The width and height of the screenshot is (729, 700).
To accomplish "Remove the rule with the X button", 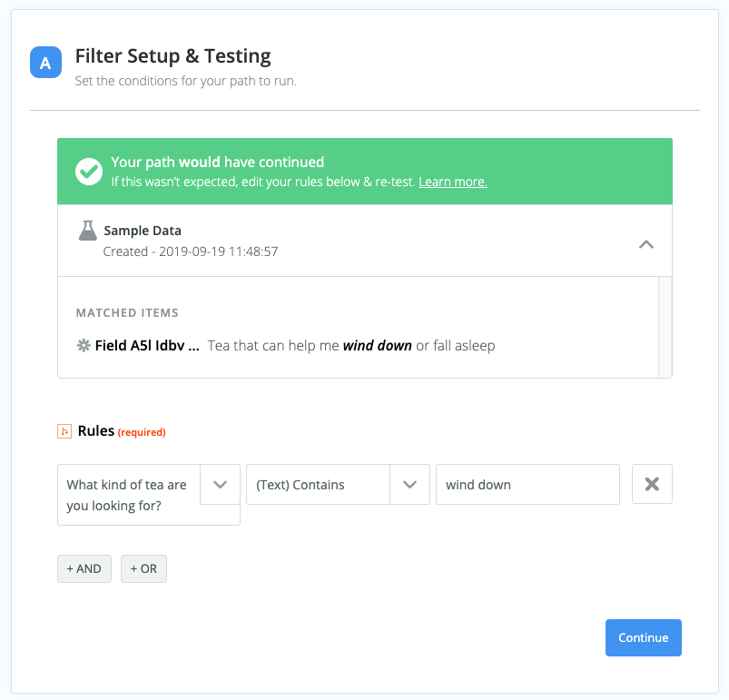I will coord(652,484).
